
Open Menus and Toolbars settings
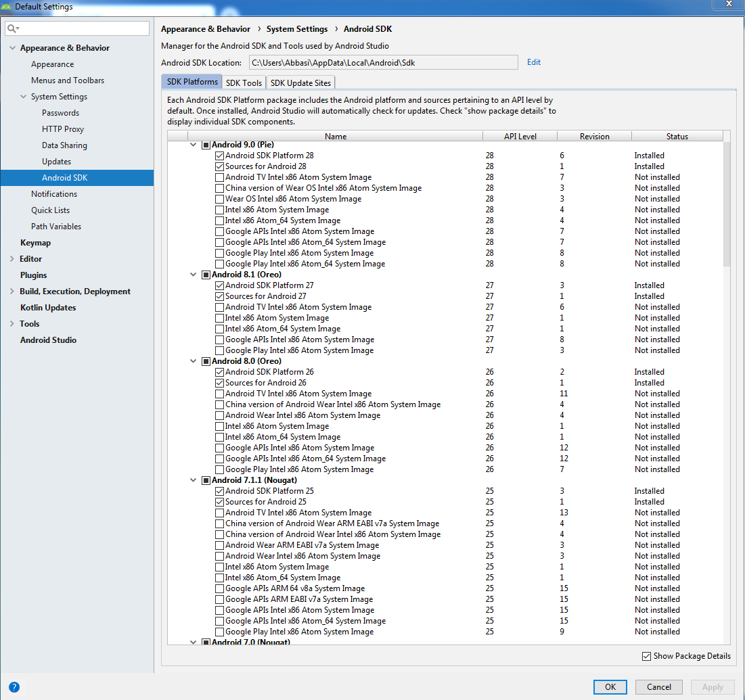68,80
